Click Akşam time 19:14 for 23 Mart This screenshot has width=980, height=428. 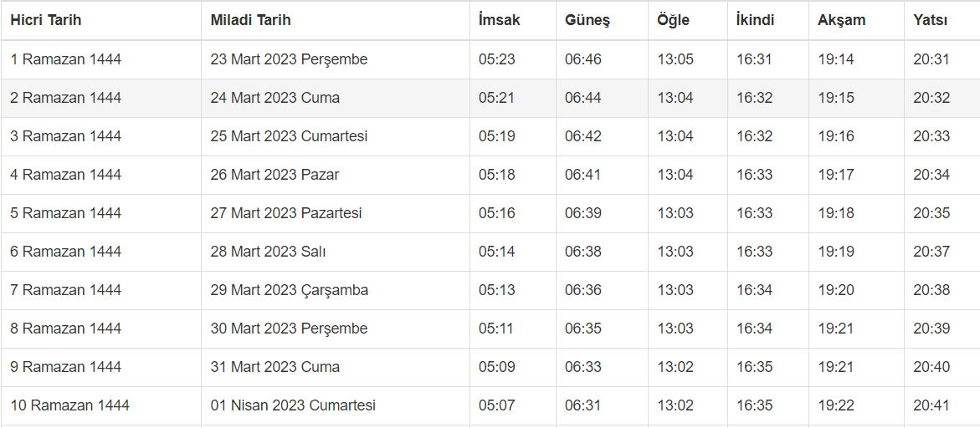tap(836, 59)
